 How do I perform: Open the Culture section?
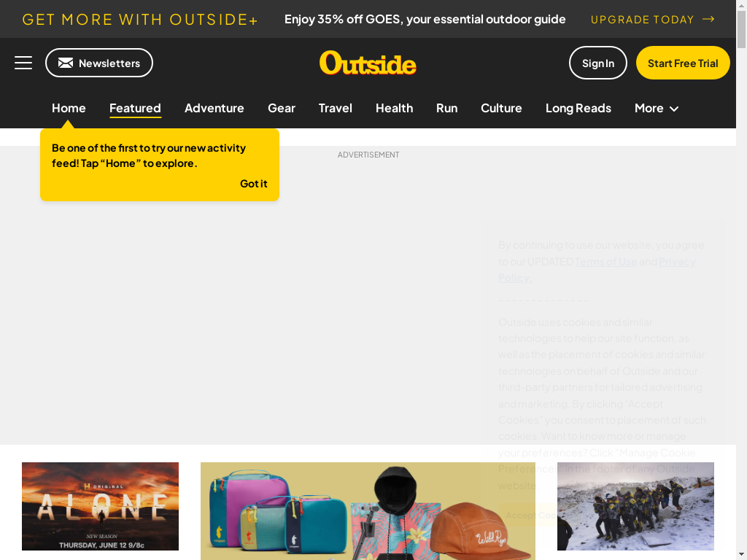[501, 108]
